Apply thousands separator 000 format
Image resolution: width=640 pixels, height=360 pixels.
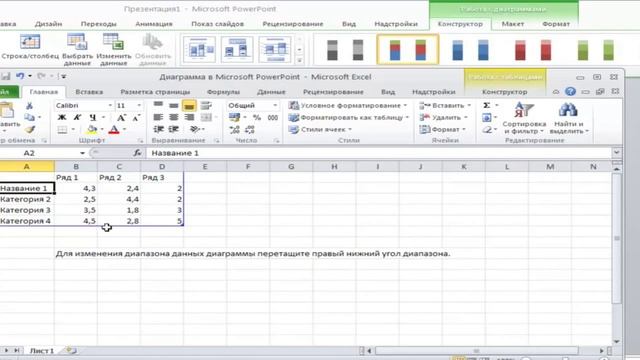(x=273, y=118)
